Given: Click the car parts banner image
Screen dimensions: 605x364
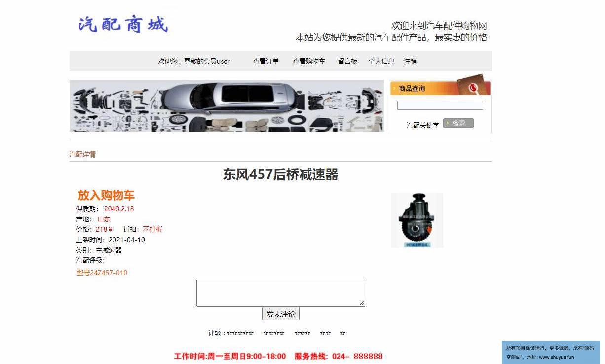Looking at the screenshot, I should click(x=227, y=106).
